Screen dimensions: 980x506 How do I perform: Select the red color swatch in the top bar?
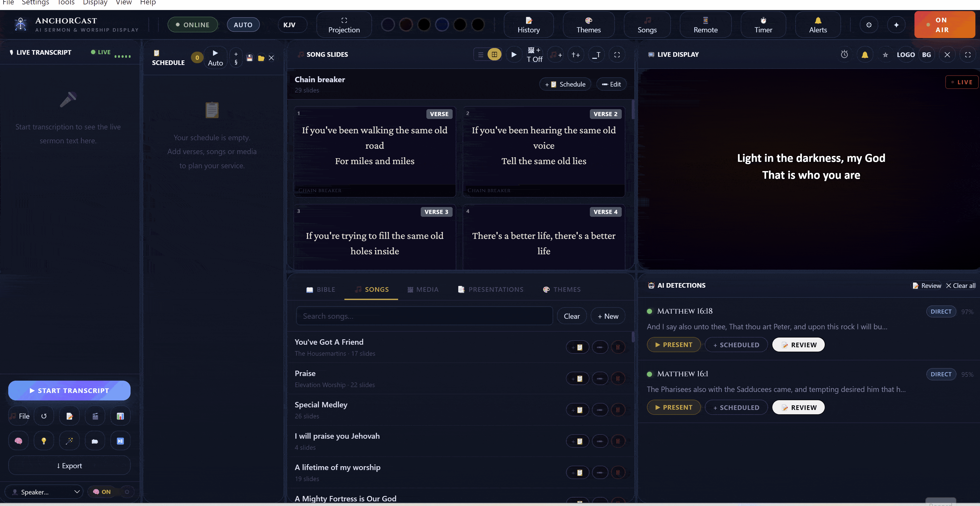[406, 24]
